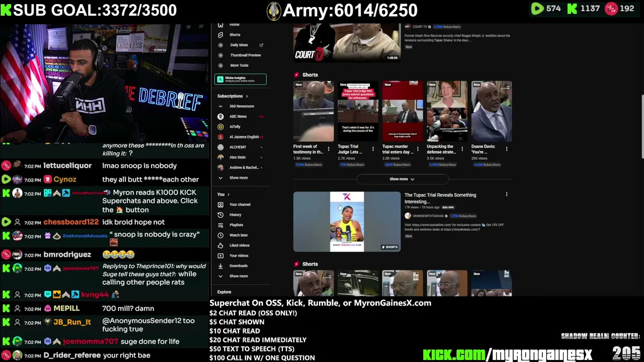Viewport: 644px width, 362px height.
Task: Expand Shorts shelf with Show more
Action: pos(402,179)
